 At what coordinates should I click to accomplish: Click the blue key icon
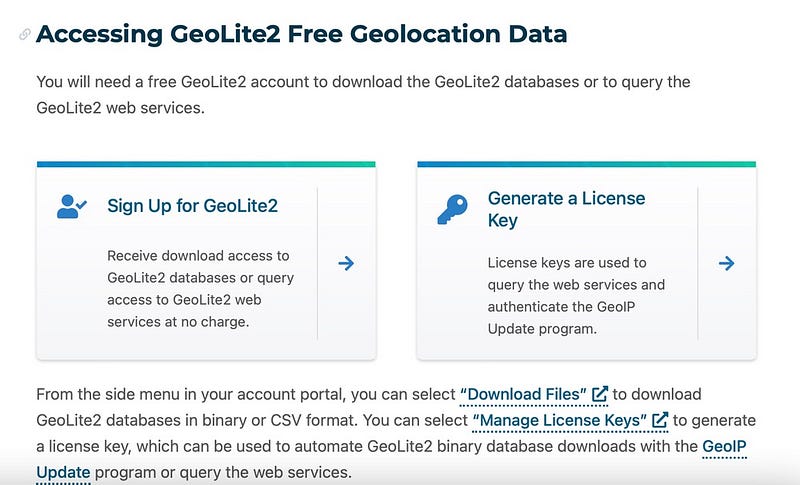(x=452, y=209)
